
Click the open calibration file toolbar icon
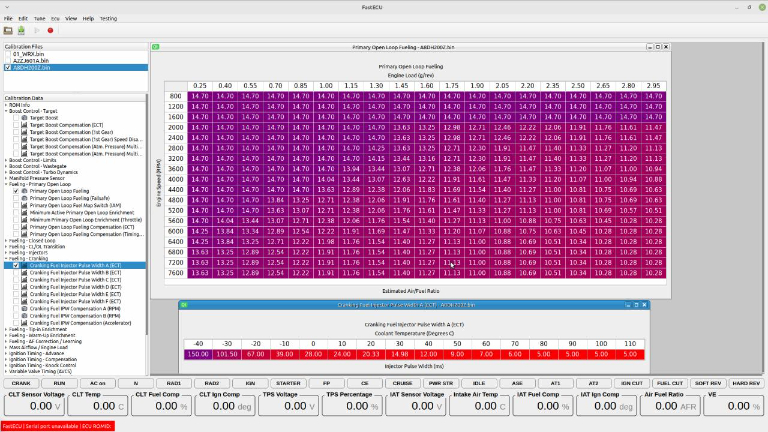(9, 30)
